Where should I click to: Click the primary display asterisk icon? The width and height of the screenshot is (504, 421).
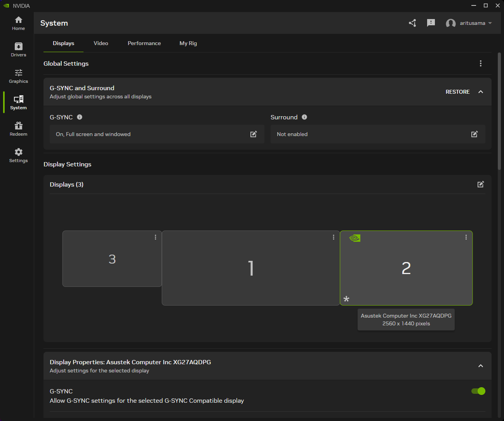pos(346,299)
